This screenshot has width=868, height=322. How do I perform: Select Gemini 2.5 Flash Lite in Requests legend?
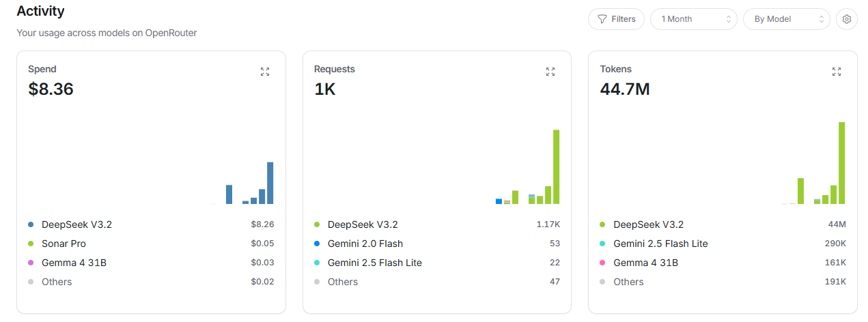[x=374, y=263]
